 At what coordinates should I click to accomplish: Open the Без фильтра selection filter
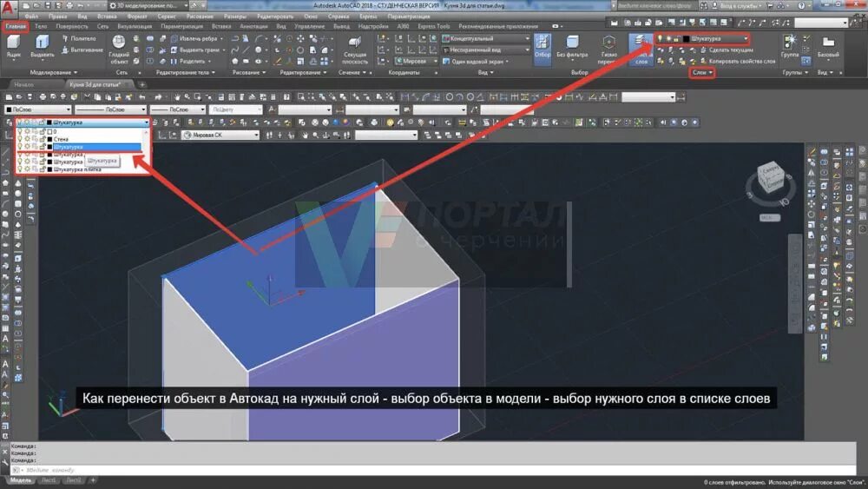(572, 47)
